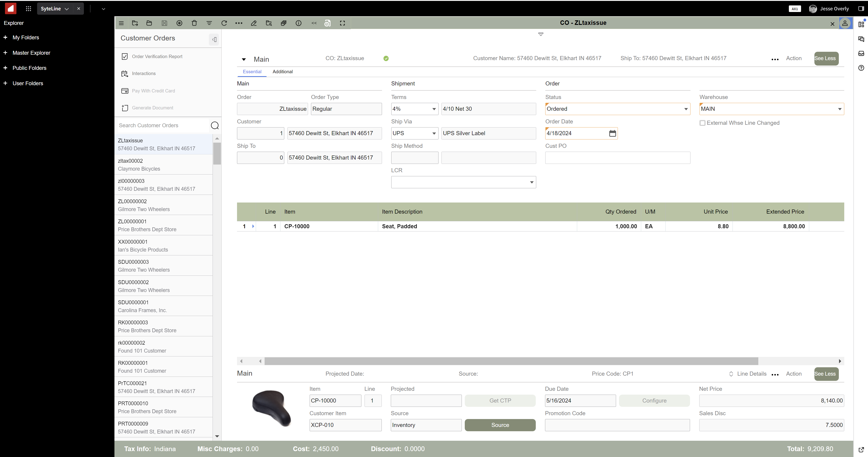Click the pencil edit toolbar icon
The width and height of the screenshot is (868, 457).
[x=254, y=23]
